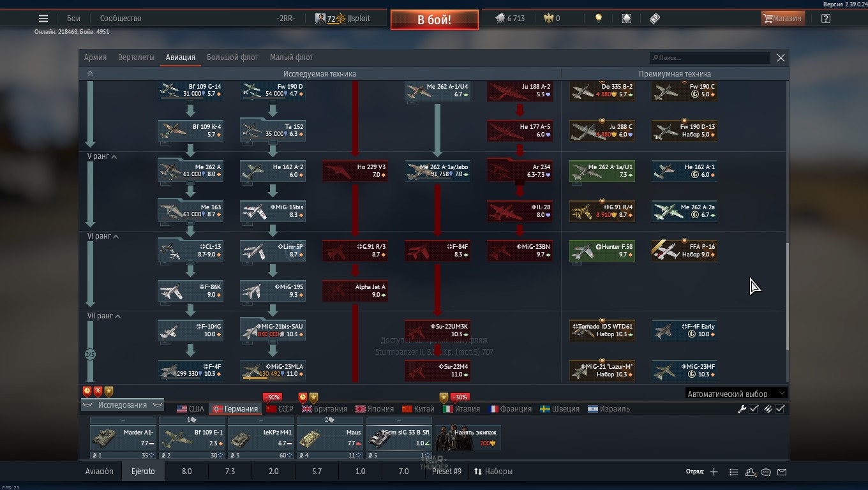Image resolution: width=868 pixels, height=490 pixels.
Task: Select the Ho 229 V3 aircraft card
Action: [x=355, y=171]
